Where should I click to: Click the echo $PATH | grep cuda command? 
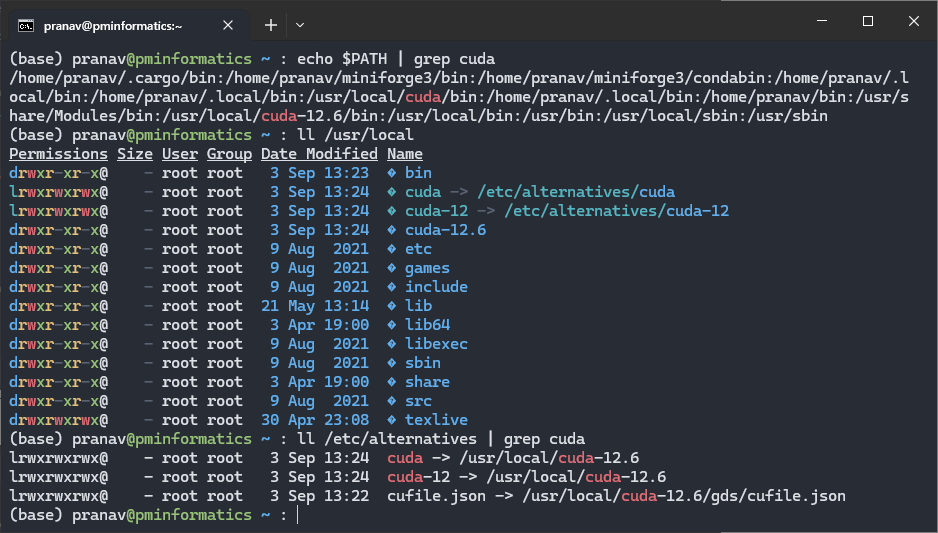(395, 59)
